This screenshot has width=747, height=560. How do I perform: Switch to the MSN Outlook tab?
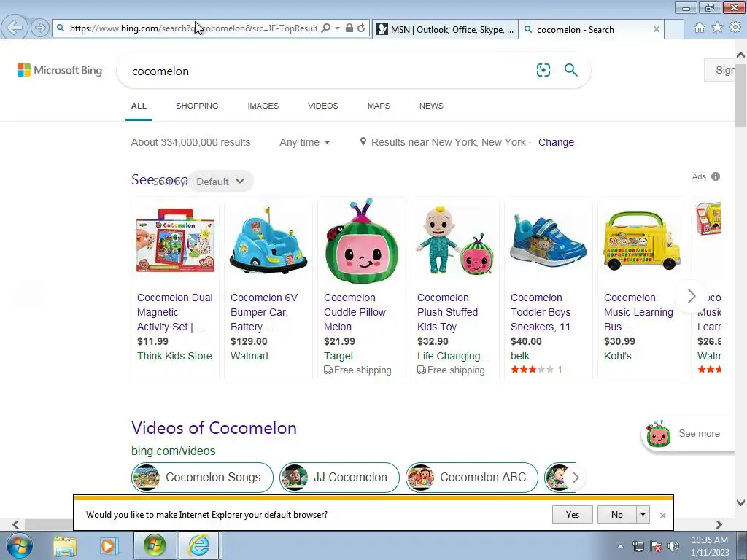[x=445, y=29]
